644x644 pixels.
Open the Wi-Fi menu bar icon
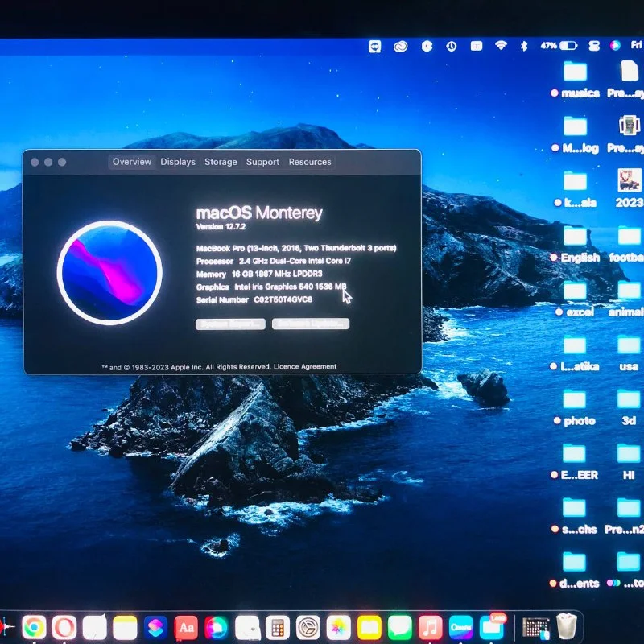[501, 46]
